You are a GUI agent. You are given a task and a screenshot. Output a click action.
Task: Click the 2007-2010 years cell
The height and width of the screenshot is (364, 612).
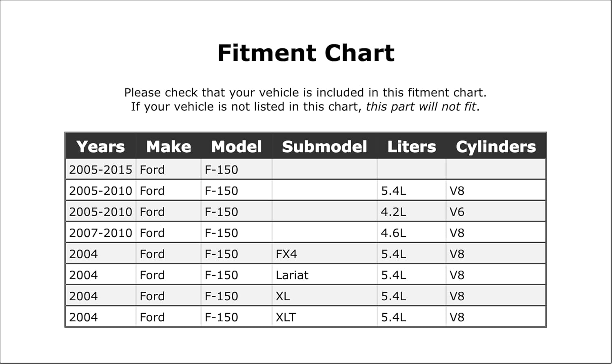[x=100, y=233]
